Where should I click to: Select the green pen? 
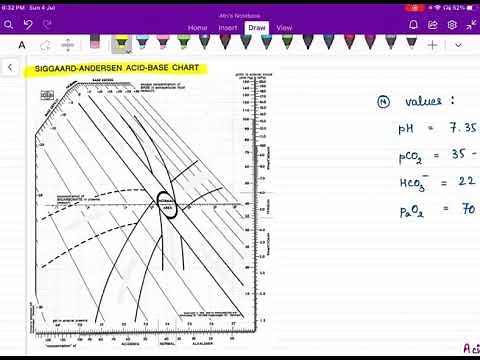click(x=287, y=42)
